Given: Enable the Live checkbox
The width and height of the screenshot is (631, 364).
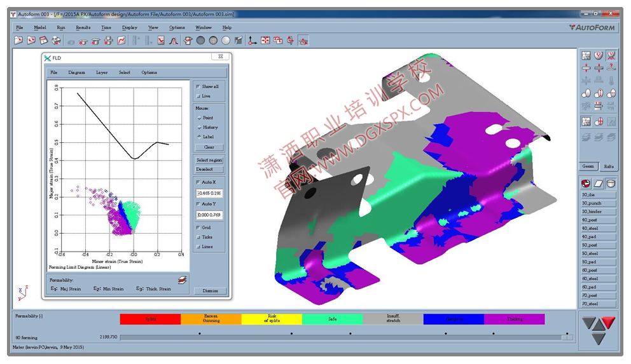Looking at the screenshot, I should (198, 97).
